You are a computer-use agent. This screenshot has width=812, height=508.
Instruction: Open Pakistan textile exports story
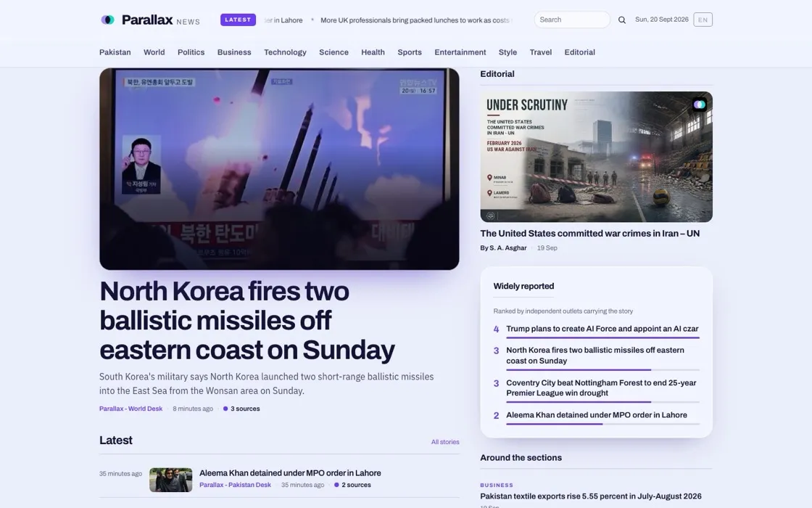coord(591,496)
